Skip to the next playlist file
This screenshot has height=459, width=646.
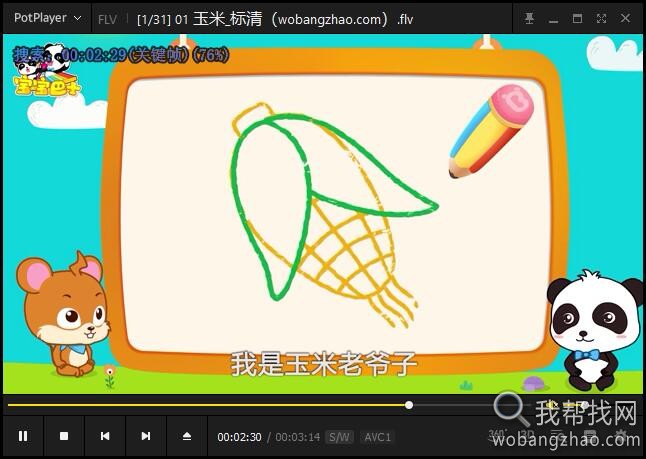[x=146, y=436]
